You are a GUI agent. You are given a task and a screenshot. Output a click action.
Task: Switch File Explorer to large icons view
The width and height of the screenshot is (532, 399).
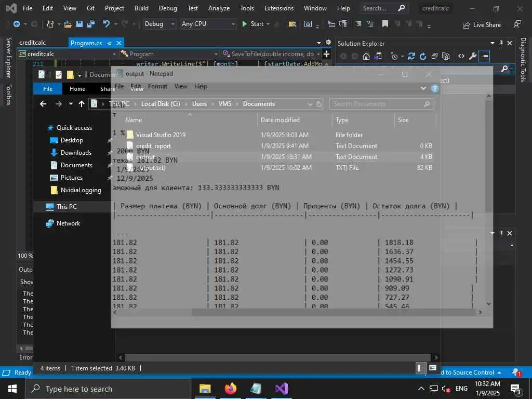pyautogui.click(x=433, y=368)
